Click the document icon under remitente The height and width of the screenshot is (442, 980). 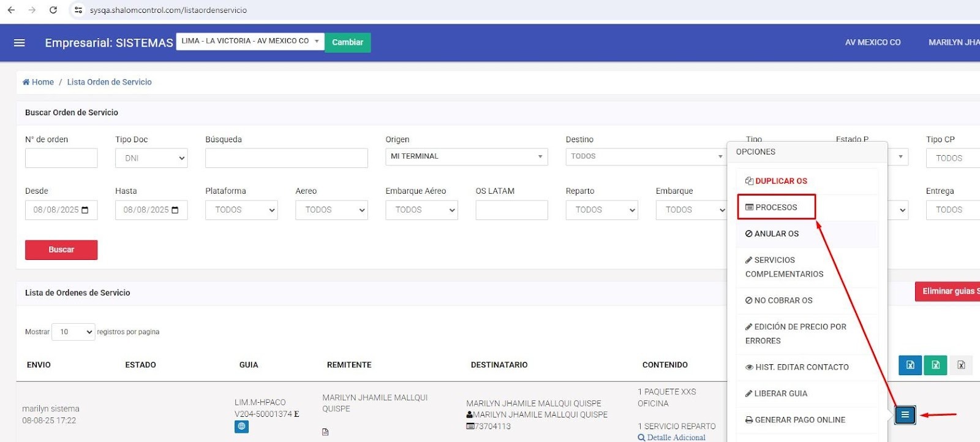pos(325,432)
